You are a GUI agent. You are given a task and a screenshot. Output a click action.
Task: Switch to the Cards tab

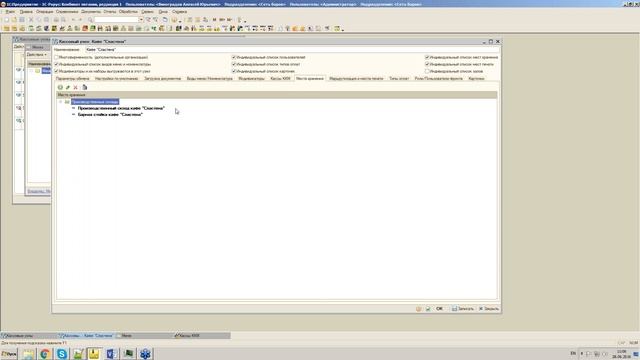476,78
